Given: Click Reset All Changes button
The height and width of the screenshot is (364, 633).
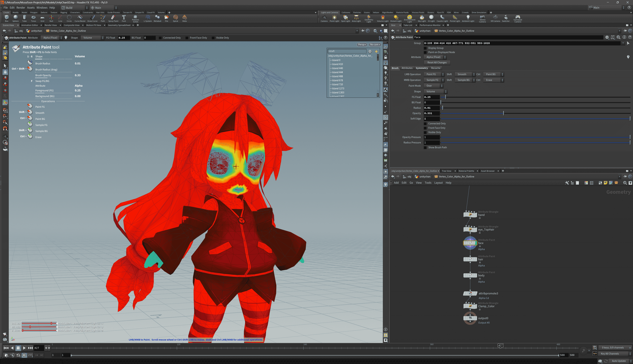Looking at the screenshot, I should coord(437,63).
